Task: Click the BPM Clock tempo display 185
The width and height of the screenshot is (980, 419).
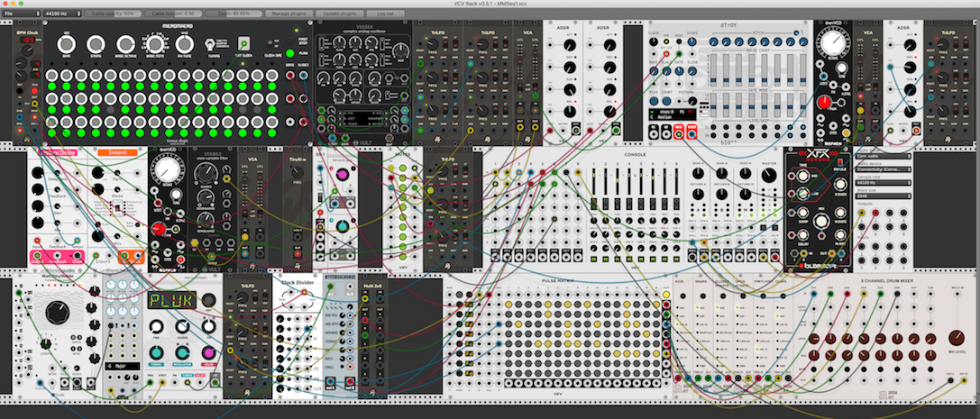Action: point(28,41)
